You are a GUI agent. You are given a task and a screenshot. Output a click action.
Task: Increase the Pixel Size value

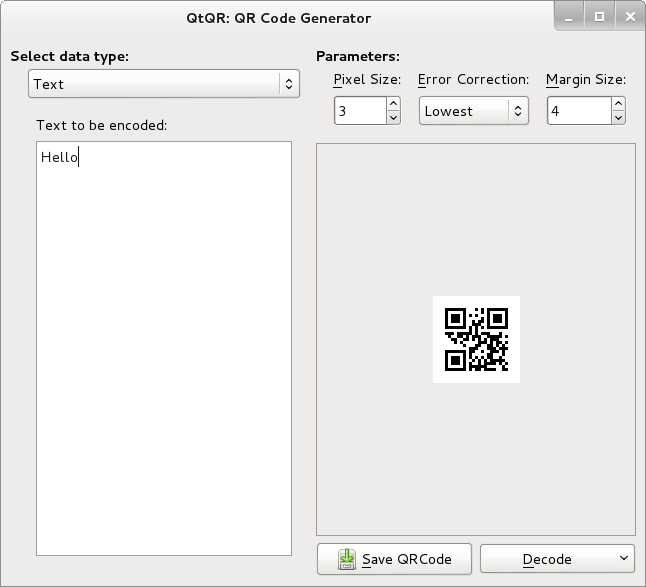393,103
